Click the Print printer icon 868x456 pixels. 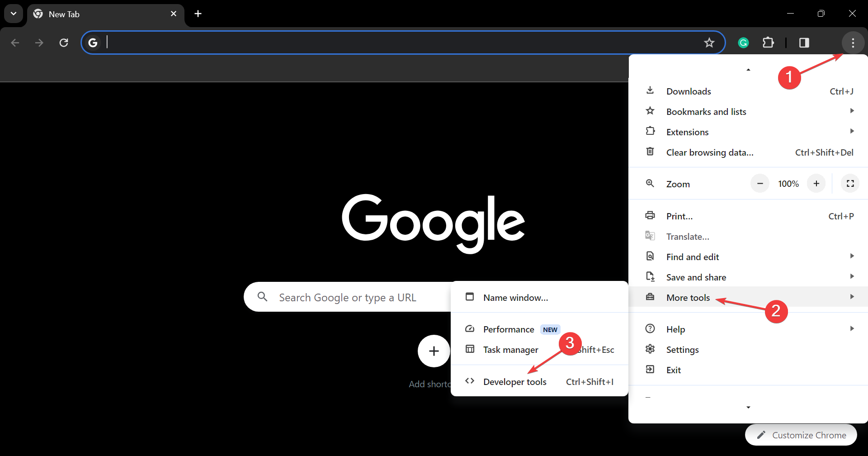click(650, 215)
